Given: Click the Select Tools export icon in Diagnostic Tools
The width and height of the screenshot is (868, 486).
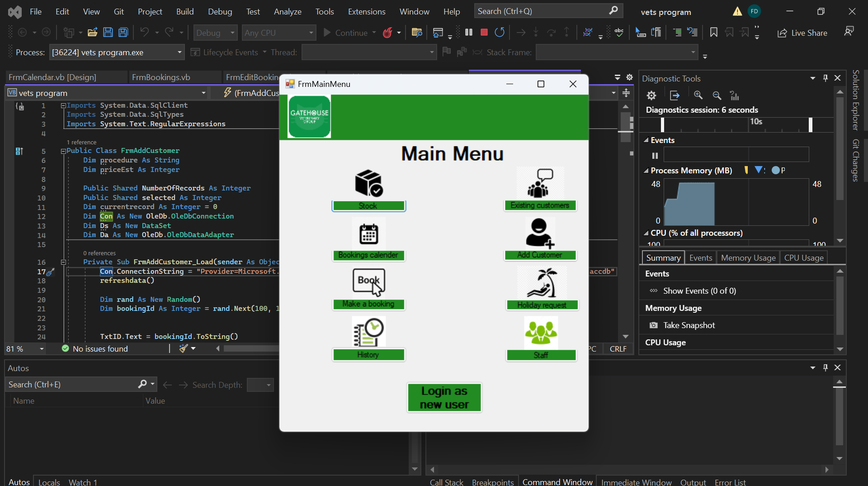Looking at the screenshot, I should click(675, 95).
